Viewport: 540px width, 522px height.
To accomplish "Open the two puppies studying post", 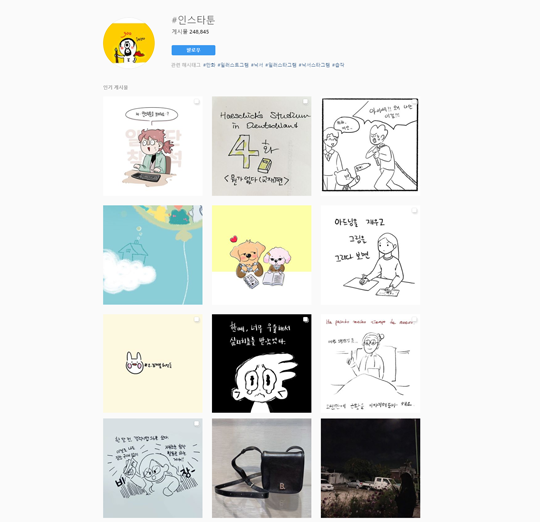I will coord(261,255).
